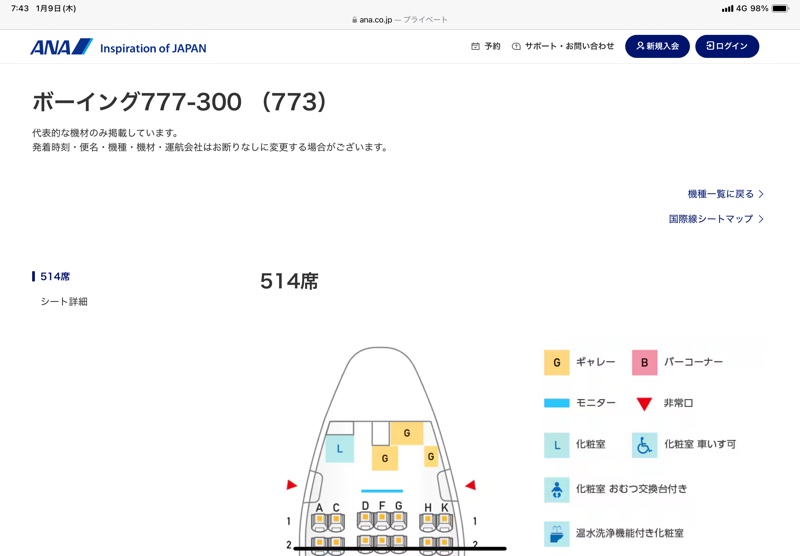Screen dimensions: 800x556
Task: Click the 化粧室 おむつ交換台付き legend label
Action: [632, 489]
